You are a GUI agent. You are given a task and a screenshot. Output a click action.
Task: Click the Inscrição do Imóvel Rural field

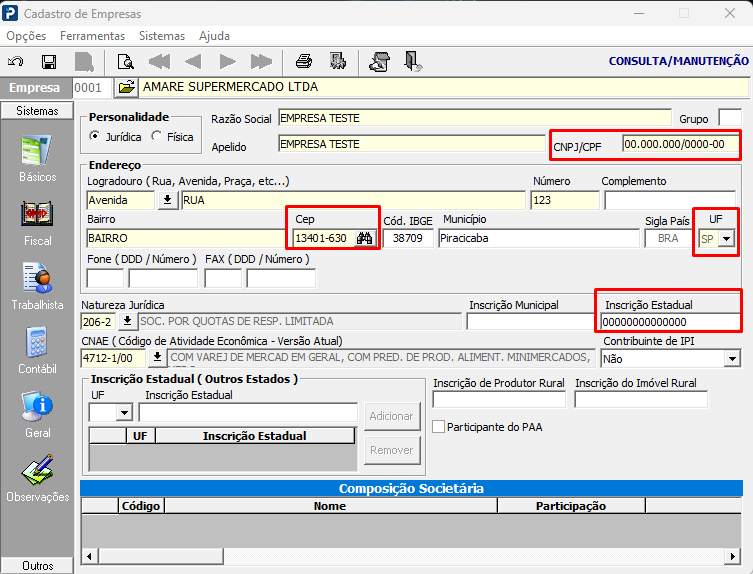click(x=641, y=400)
